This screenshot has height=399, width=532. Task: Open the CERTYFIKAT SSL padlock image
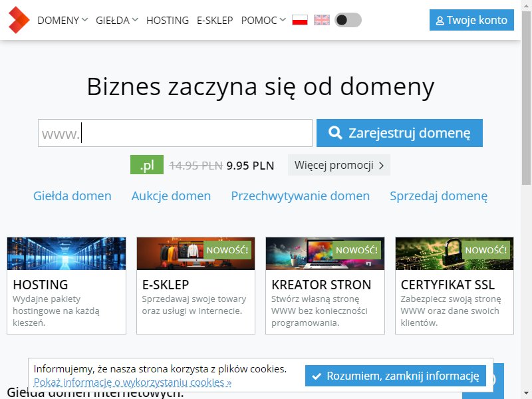(454, 254)
